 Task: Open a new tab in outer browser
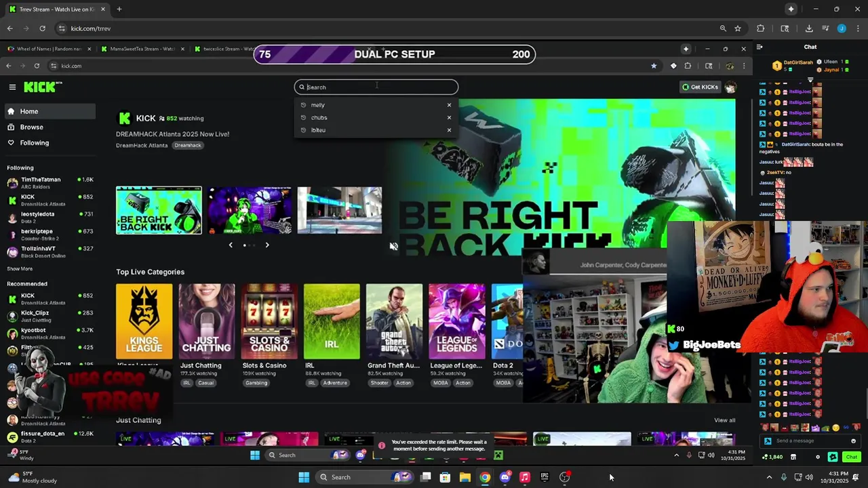pos(119,9)
